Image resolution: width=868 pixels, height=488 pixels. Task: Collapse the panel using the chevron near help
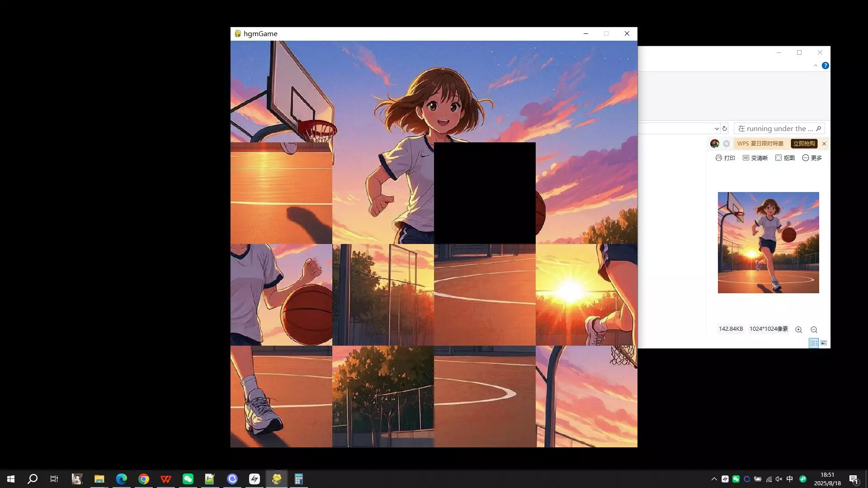click(x=816, y=66)
